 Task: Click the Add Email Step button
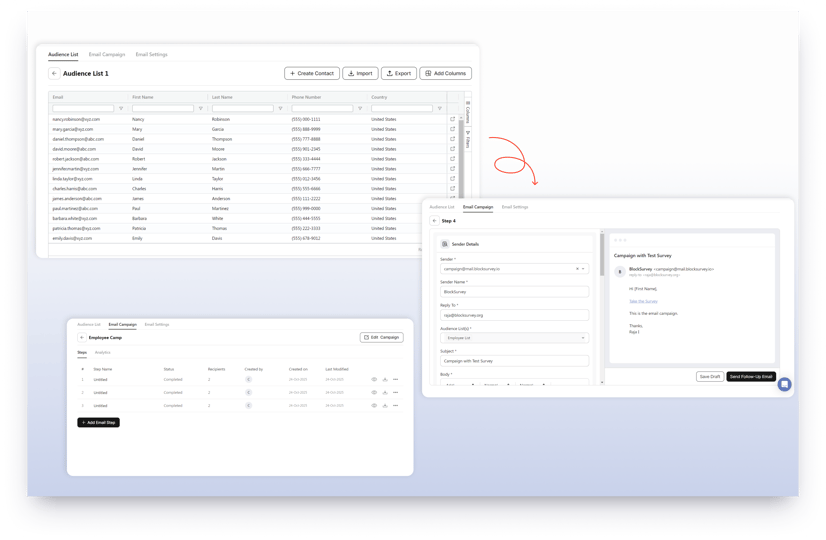click(99, 423)
